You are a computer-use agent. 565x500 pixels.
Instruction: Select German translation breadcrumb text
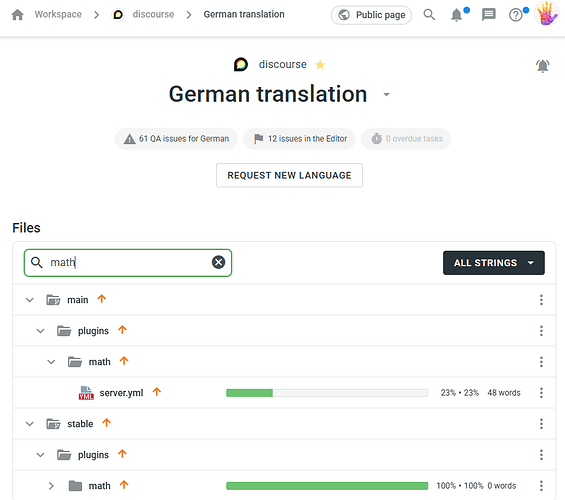tap(244, 14)
